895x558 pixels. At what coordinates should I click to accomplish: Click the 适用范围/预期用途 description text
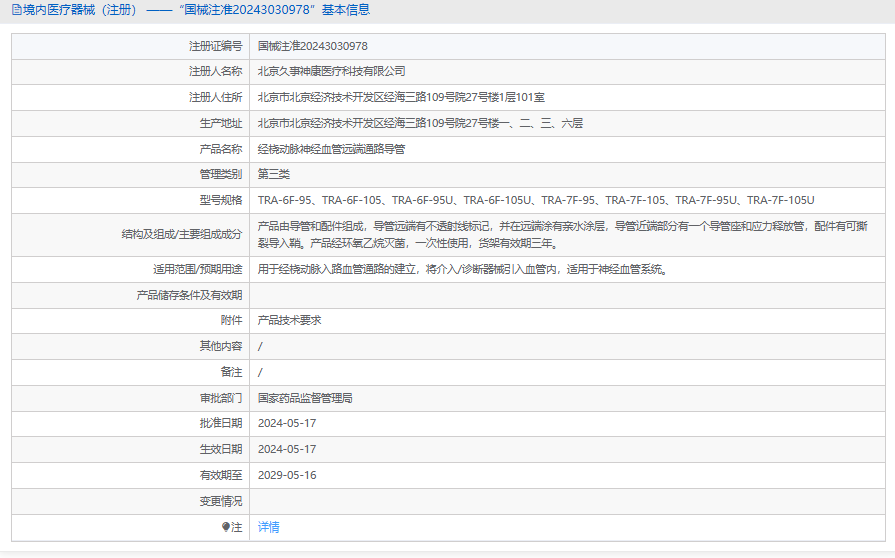462,269
